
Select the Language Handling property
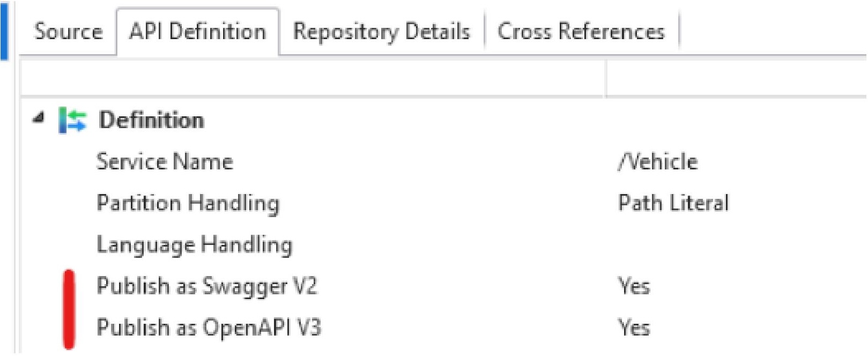click(195, 245)
